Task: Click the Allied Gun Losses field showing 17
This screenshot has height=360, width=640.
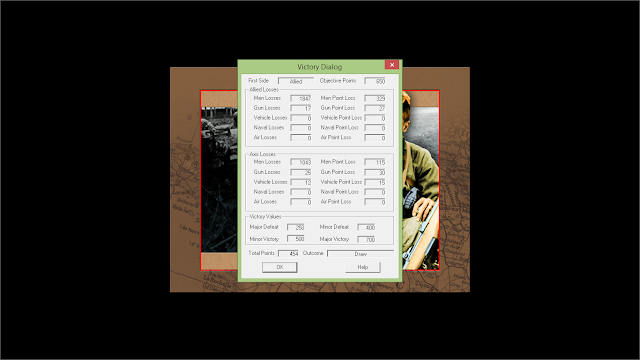Action: (x=301, y=108)
